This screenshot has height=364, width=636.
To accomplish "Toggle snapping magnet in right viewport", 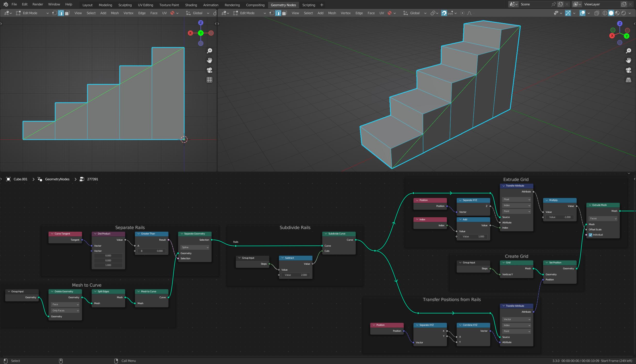I will pos(444,13).
